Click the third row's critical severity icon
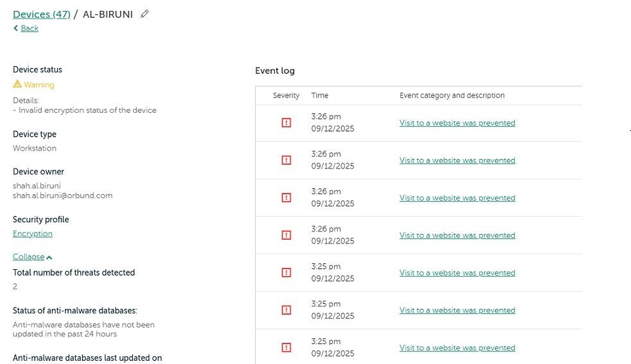This screenshot has width=631, height=364. [x=286, y=198]
